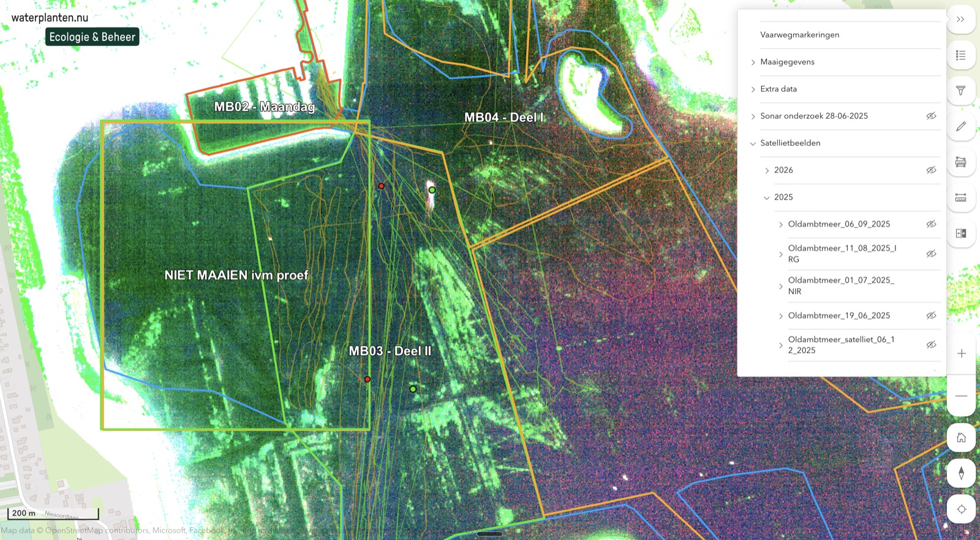Image resolution: width=980 pixels, height=540 pixels.
Task: Toggle visibility of 2026 satellite group
Action: (x=931, y=170)
